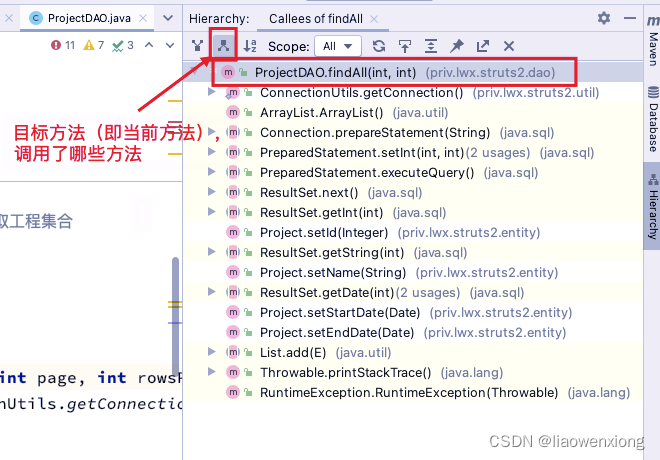Image resolution: width=660 pixels, height=460 pixels.
Task: Select the Callee Methods Hierarchy button
Action: pyautogui.click(x=224, y=46)
